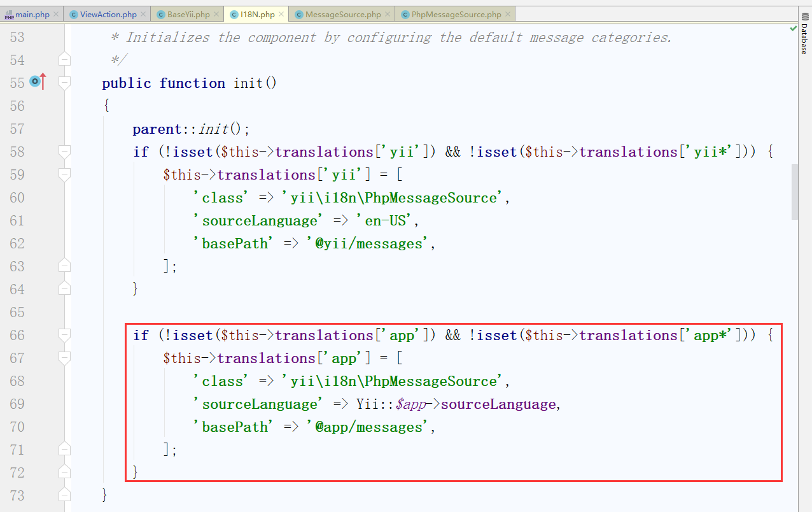
Task: Click the 'en-US' string on line 61
Action: coord(384,221)
